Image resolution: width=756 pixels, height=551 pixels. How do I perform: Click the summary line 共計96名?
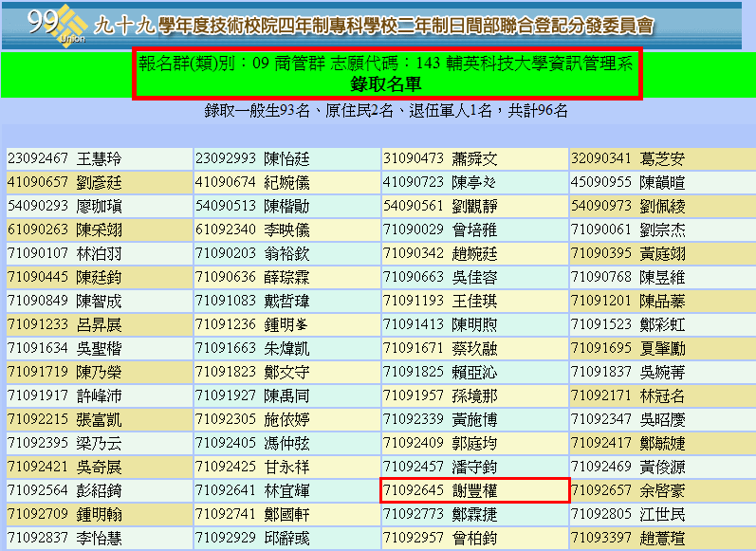click(386, 111)
